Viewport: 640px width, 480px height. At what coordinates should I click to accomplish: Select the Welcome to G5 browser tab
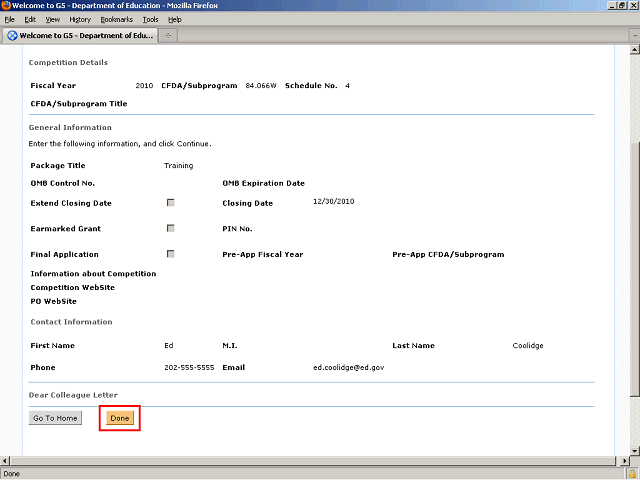(x=80, y=36)
